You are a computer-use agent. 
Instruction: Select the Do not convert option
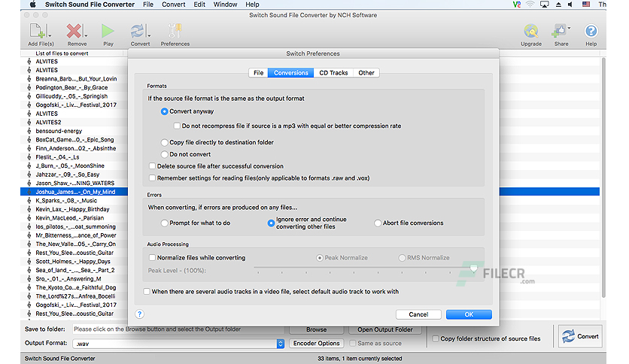[x=164, y=154]
